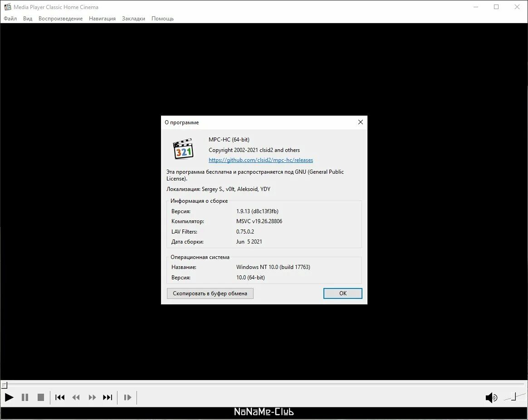Screen dimensions: 528x420
Task: Click the seek bar timeline
Action: 264,384
